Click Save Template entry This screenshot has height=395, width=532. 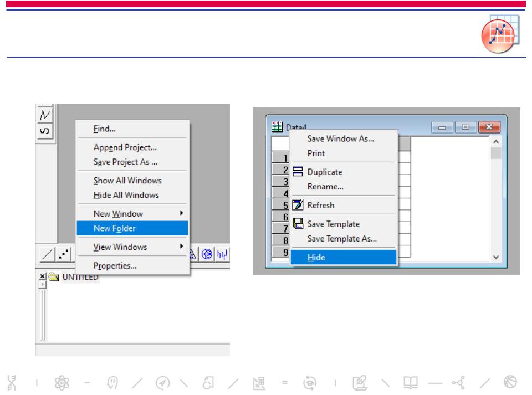(x=334, y=224)
